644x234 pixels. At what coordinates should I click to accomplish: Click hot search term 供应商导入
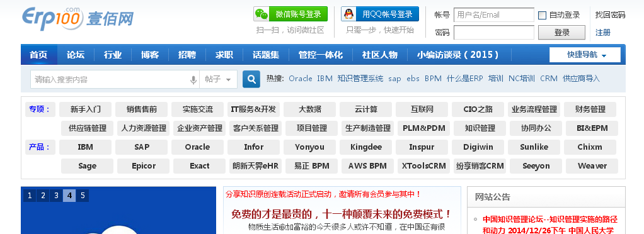[581, 78]
